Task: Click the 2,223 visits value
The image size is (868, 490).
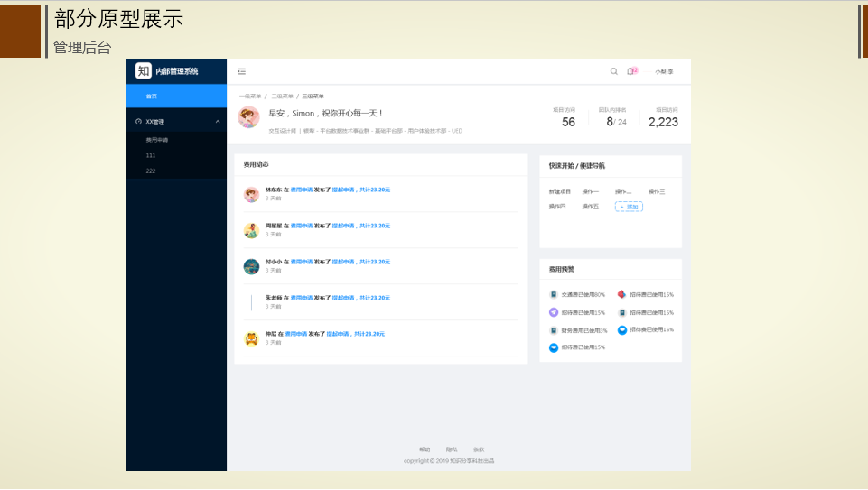Action: point(663,122)
